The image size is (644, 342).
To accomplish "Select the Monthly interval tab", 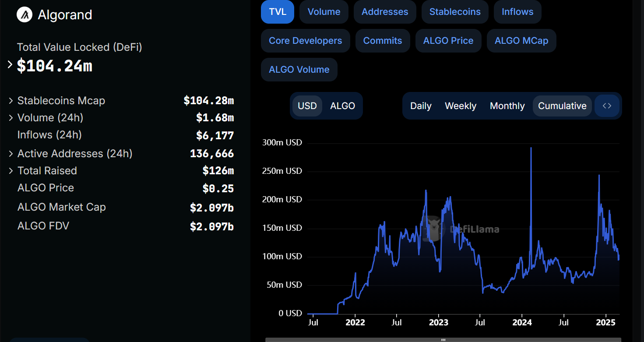I will coord(507,106).
